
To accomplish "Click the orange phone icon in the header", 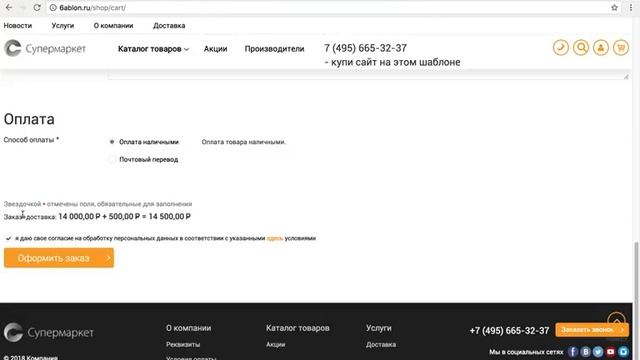I will pos(561,48).
